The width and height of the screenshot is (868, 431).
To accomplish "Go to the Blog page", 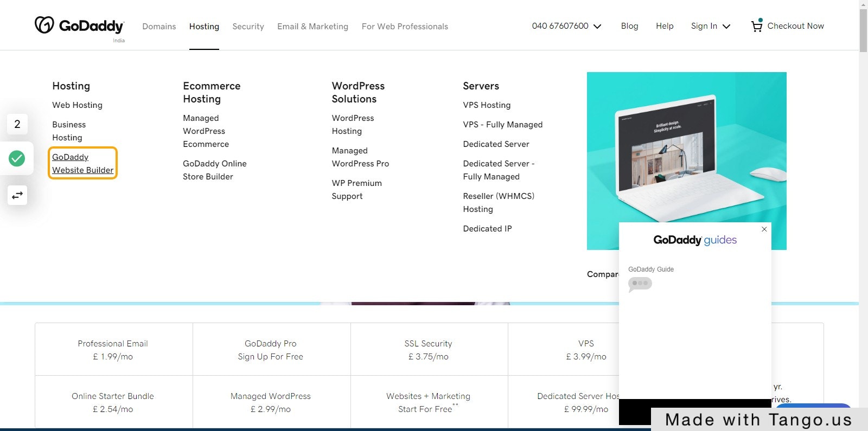I will pos(629,26).
